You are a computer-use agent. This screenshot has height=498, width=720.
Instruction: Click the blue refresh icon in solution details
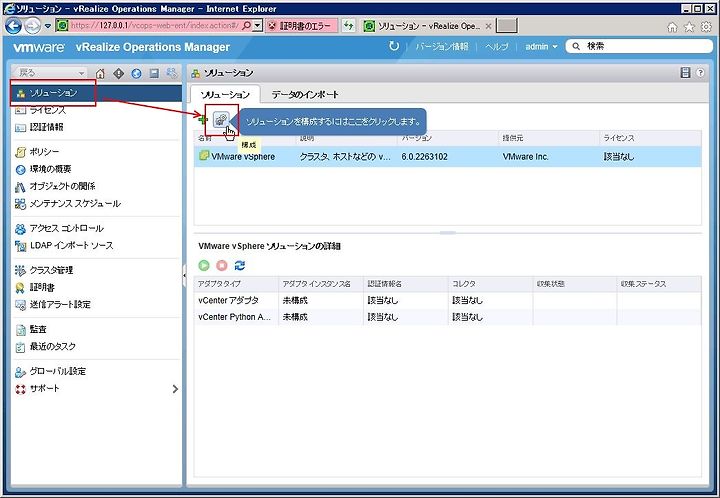click(x=240, y=265)
